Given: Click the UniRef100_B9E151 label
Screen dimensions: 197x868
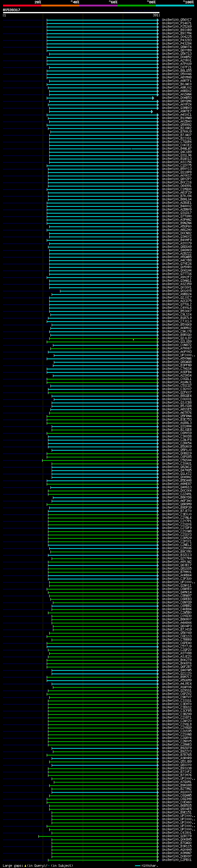Looking at the screenshot, I should point(177,812).
